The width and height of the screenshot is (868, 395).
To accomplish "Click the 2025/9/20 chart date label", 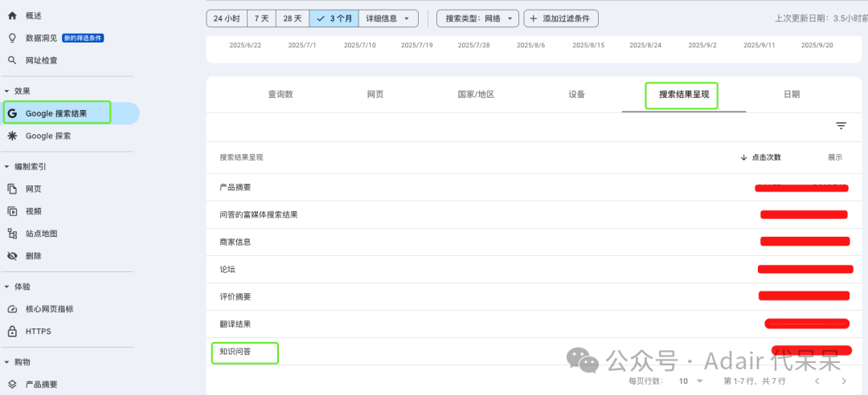I will [817, 45].
